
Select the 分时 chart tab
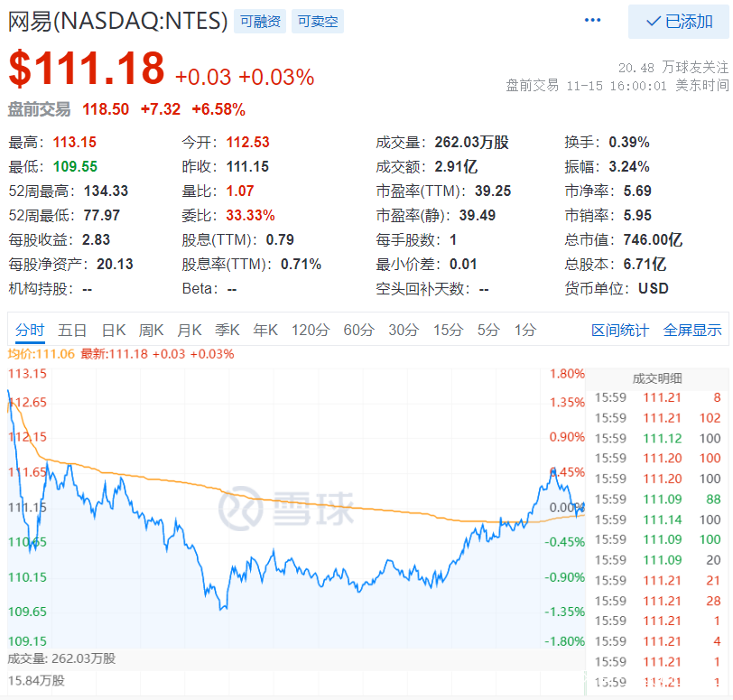[x=30, y=330]
